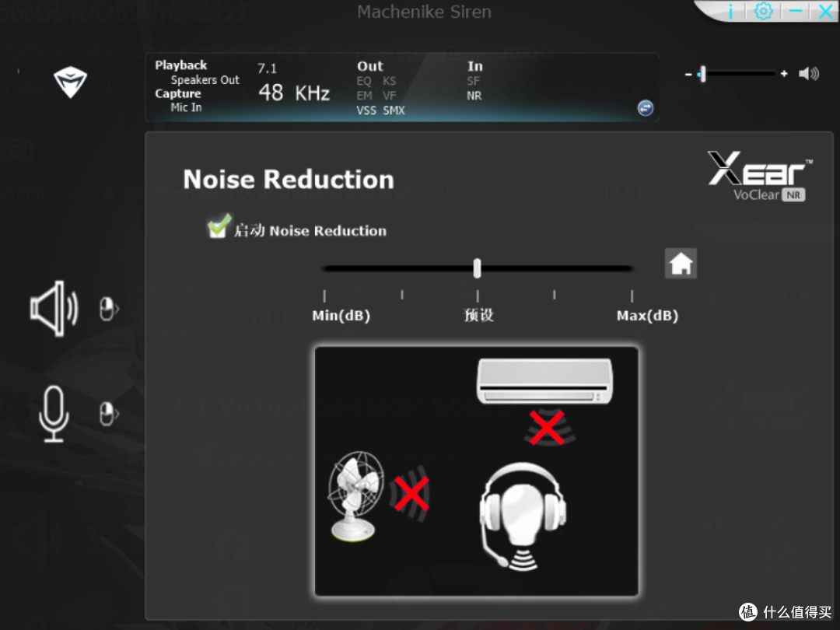The width and height of the screenshot is (840, 630).
Task: Close the Machenike Siren window
Action: [825, 11]
